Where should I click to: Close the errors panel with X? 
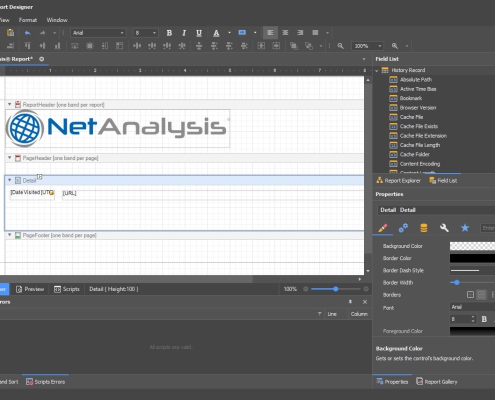click(365, 302)
